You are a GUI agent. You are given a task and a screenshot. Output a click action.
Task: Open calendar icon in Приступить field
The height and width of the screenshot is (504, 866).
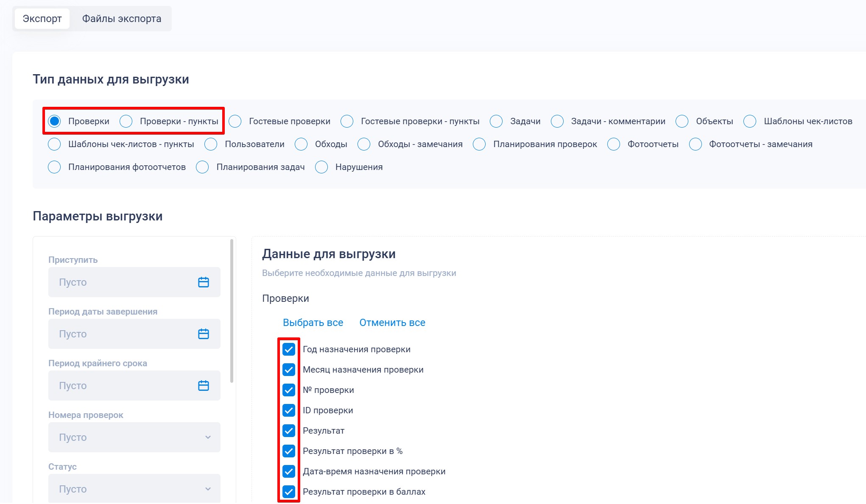click(x=203, y=282)
